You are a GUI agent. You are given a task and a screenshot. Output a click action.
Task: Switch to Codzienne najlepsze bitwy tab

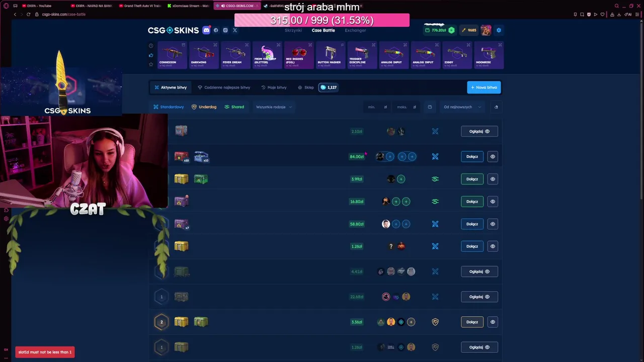click(x=224, y=87)
